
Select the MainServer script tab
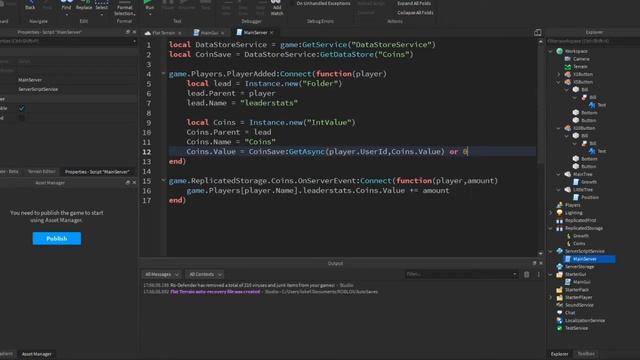coord(255,32)
